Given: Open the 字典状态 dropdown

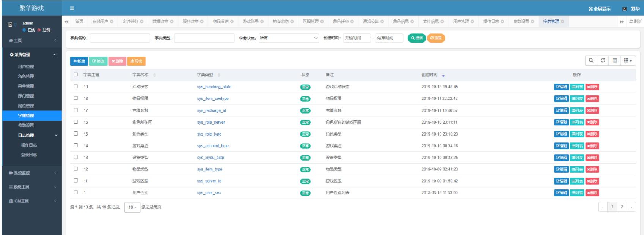Looking at the screenshot, I should coord(289,38).
